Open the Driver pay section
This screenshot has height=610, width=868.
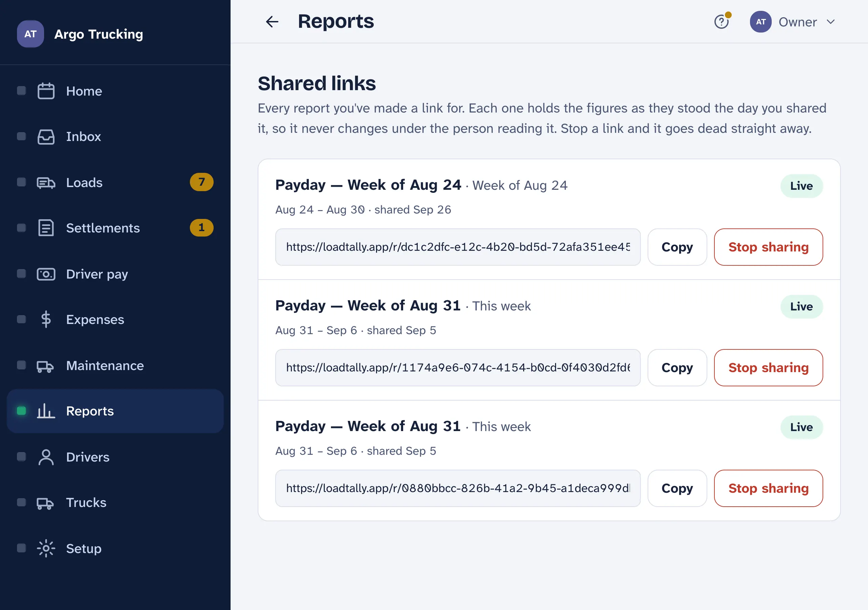point(115,274)
